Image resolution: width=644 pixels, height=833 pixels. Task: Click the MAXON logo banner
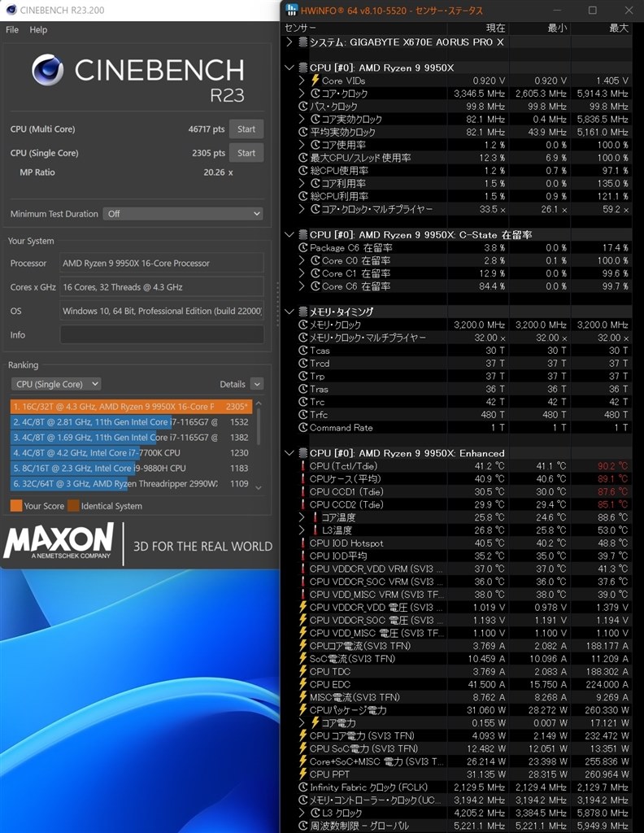(x=59, y=541)
